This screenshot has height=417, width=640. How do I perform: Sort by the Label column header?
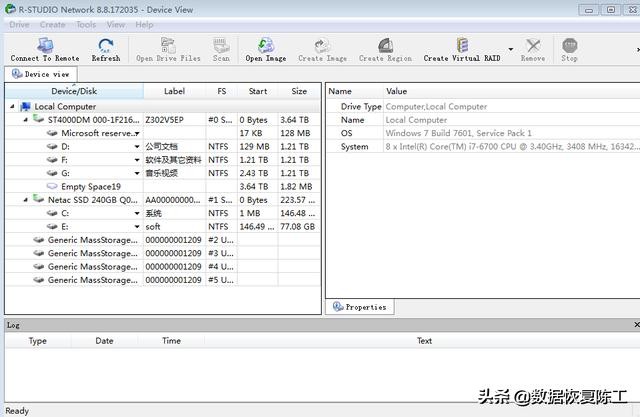pyautogui.click(x=174, y=91)
